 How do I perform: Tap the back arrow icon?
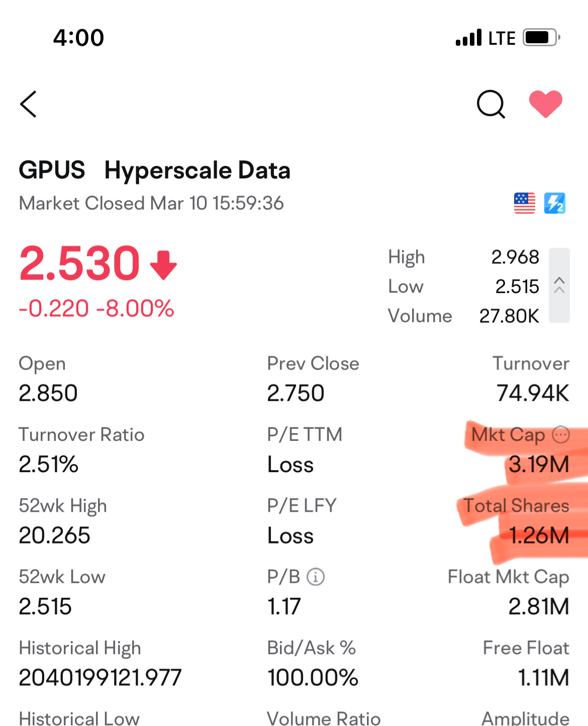coord(29,104)
